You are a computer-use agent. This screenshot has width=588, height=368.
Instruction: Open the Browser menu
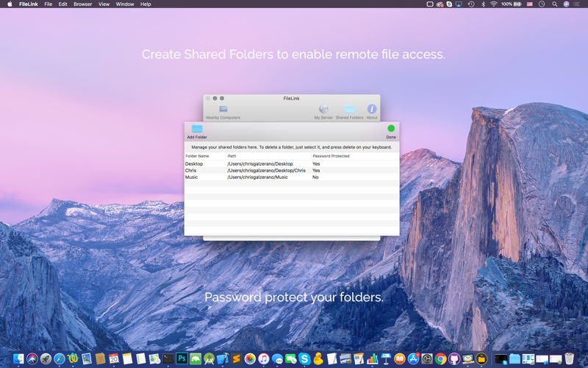coord(82,4)
